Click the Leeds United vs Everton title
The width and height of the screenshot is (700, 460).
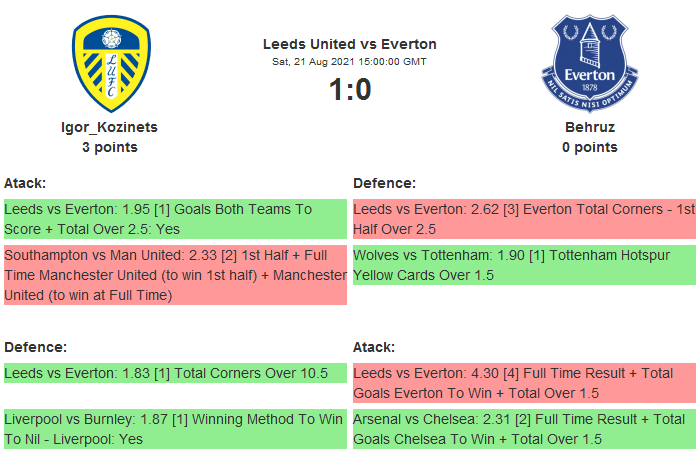pos(349,44)
